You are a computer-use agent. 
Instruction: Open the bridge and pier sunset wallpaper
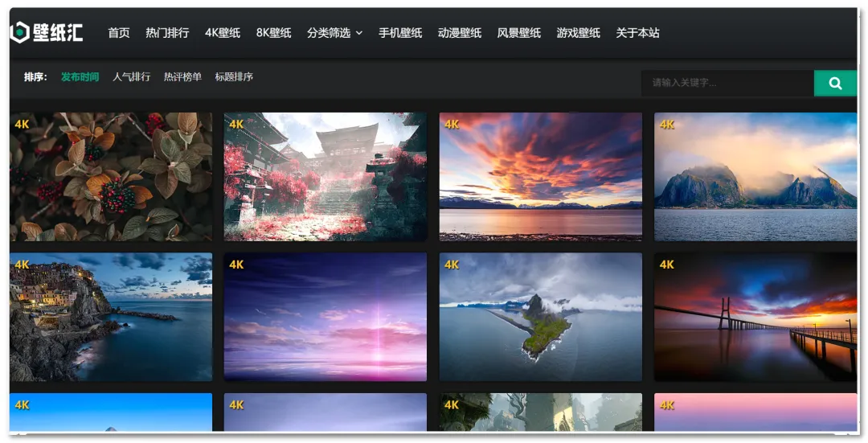755,317
